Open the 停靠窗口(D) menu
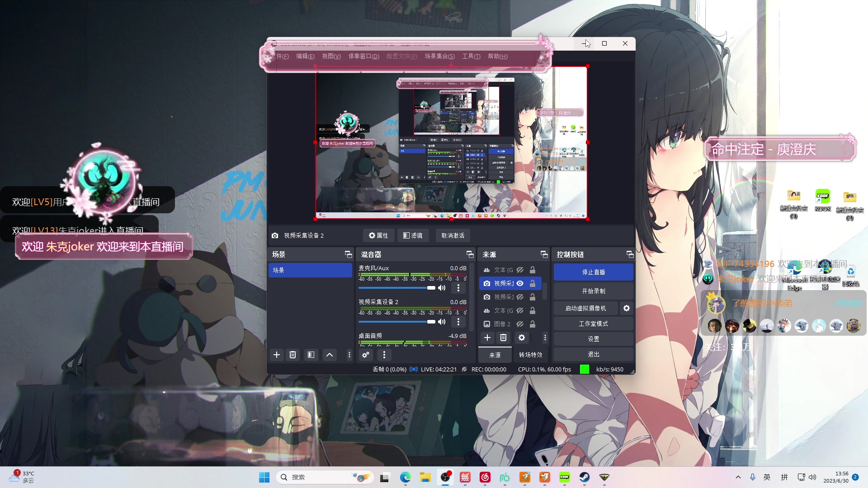 pyautogui.click(x=363, y=56)
